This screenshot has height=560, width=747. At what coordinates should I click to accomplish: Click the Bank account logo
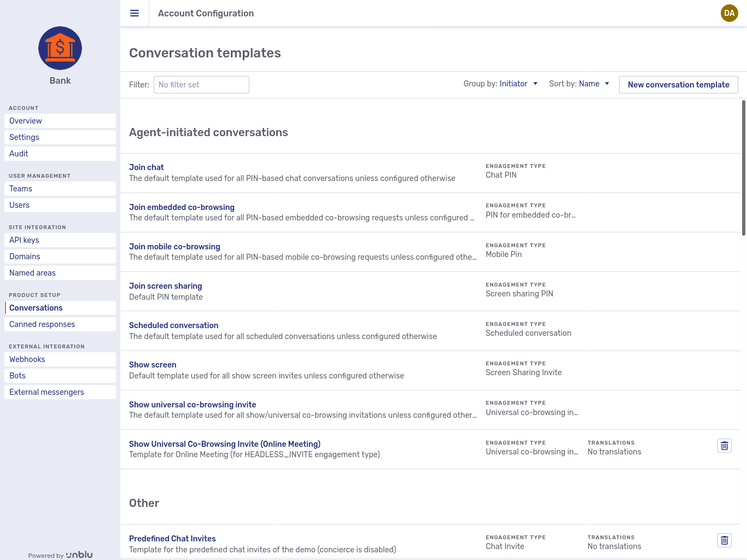(x=60, y=48)
